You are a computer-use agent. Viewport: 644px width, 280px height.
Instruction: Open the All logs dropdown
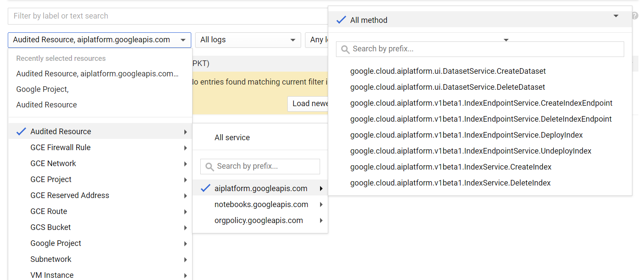click(x=248, y=40)
